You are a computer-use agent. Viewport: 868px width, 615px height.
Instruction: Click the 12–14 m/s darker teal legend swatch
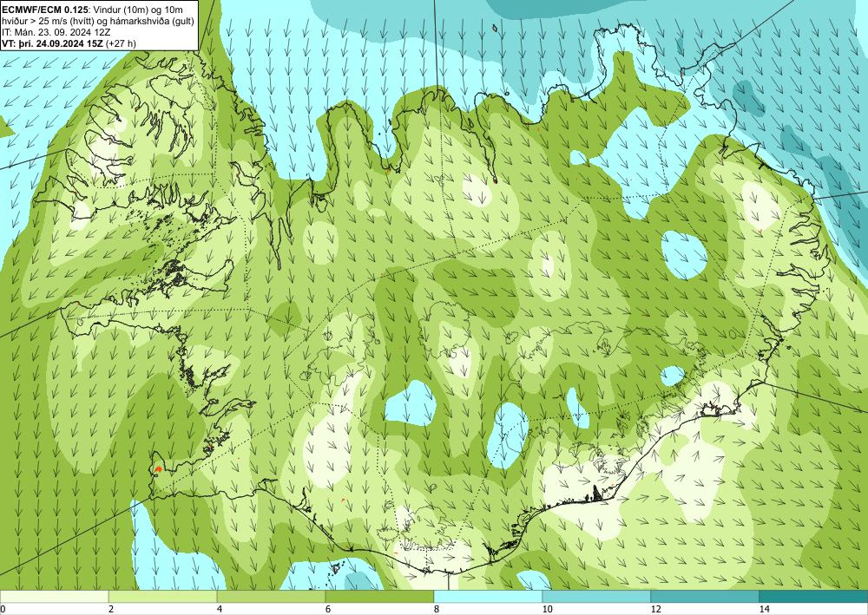pos(705,597)
